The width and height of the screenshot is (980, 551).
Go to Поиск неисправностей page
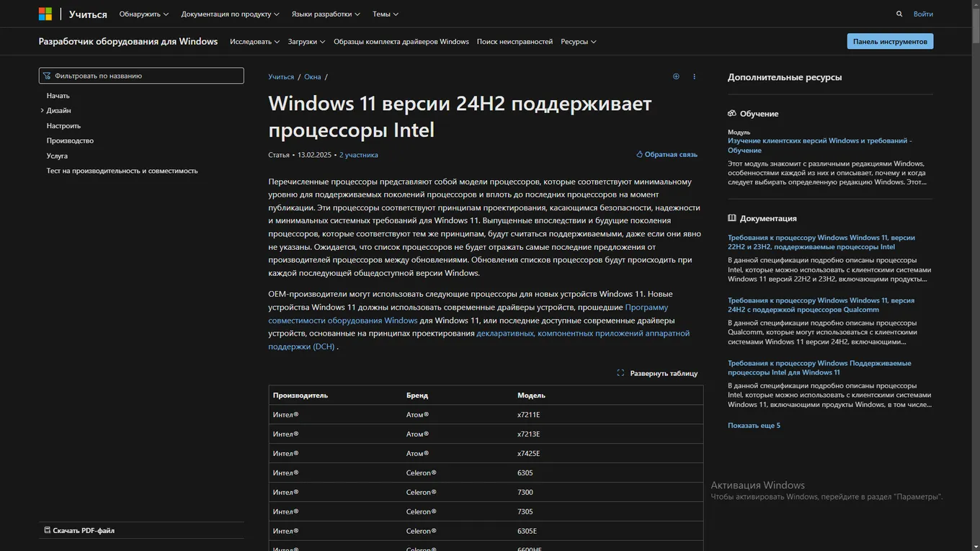[x=514, y=42]
